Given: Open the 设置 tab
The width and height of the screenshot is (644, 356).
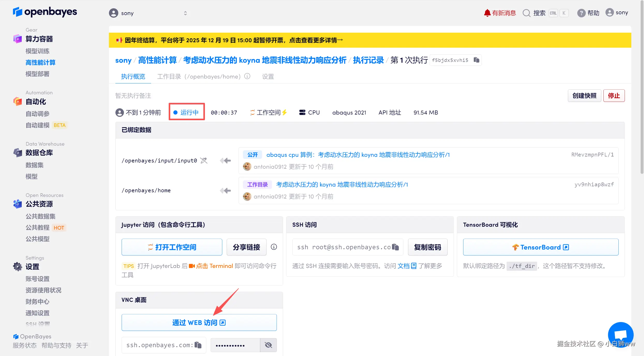Looking at the screenshot, I should (x=268, y=76).
